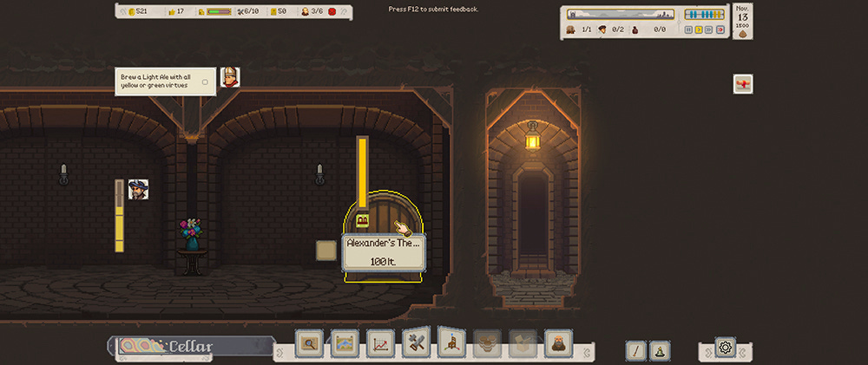Click the faded icon at the top bar's right end
868x365 pixels.
(x=344, y=11)
